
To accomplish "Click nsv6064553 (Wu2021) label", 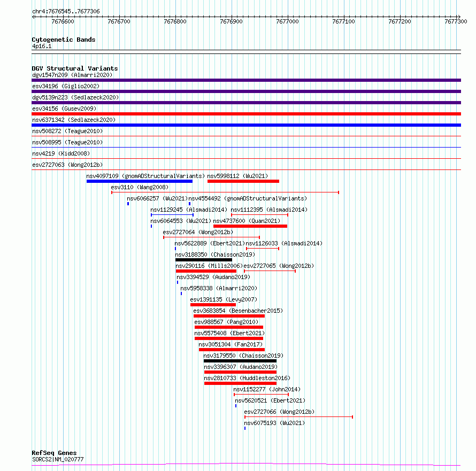I will pos(181,221).
